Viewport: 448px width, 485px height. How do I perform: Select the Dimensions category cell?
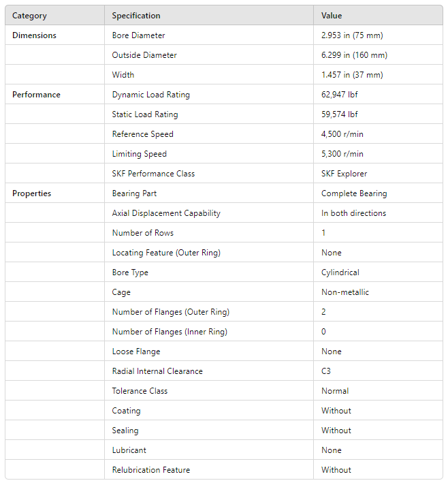coord(34,35)
